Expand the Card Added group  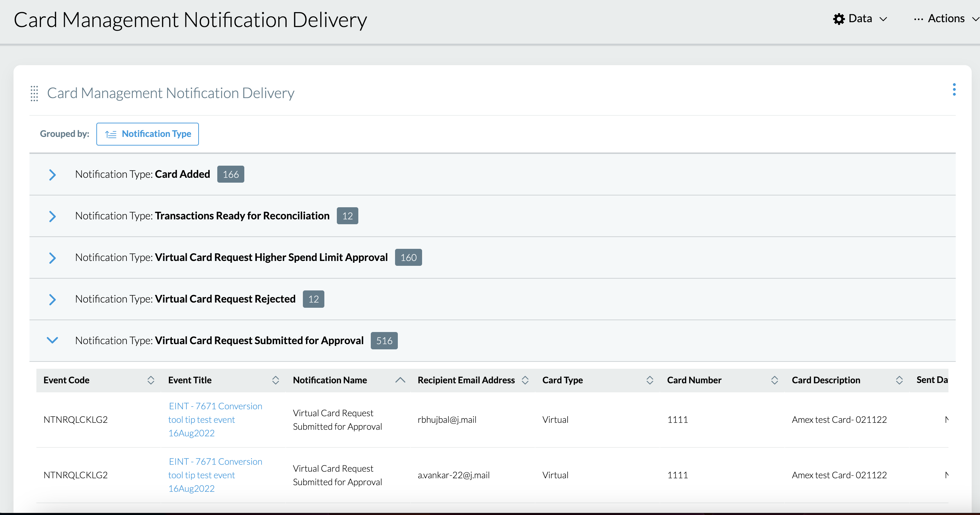53,175
